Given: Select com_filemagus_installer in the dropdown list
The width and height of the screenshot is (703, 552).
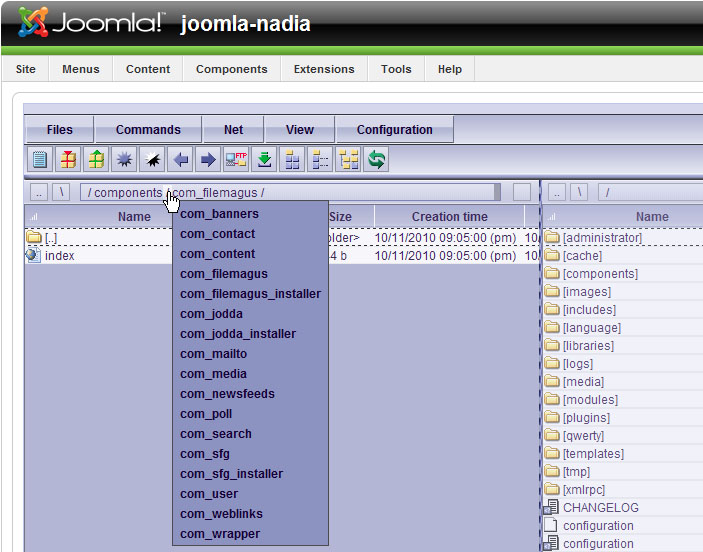Looking at the screenshot, I should point(250,294).
